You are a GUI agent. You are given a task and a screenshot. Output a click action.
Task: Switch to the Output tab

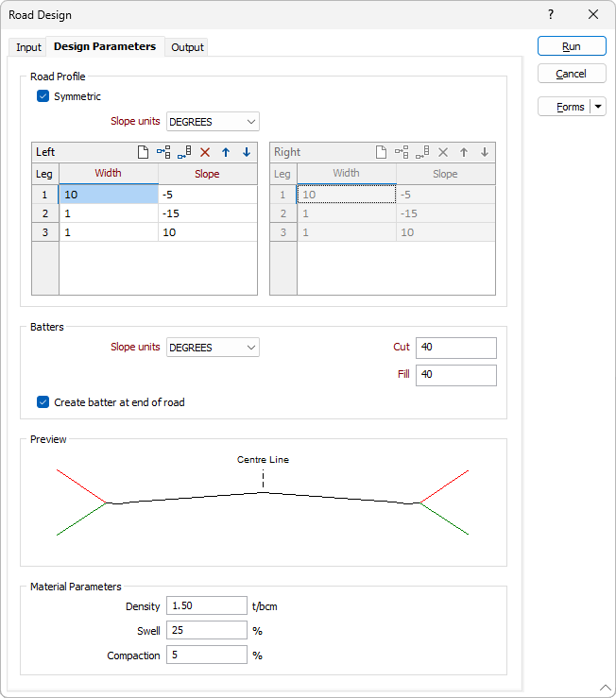pyautogui.click(x=187, y=47)
